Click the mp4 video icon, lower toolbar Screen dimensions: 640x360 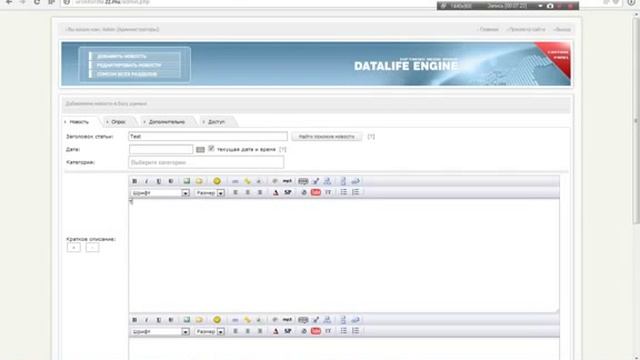(x=287, y=320)
